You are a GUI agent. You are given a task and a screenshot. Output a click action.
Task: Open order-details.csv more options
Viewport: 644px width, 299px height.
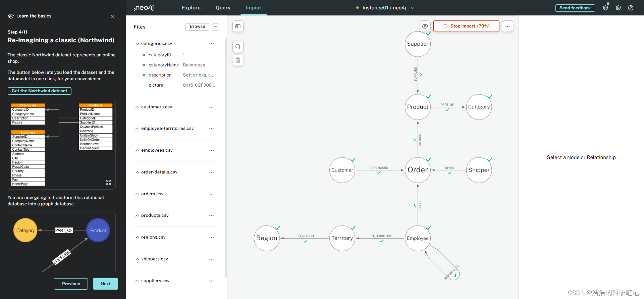[211, 172]
